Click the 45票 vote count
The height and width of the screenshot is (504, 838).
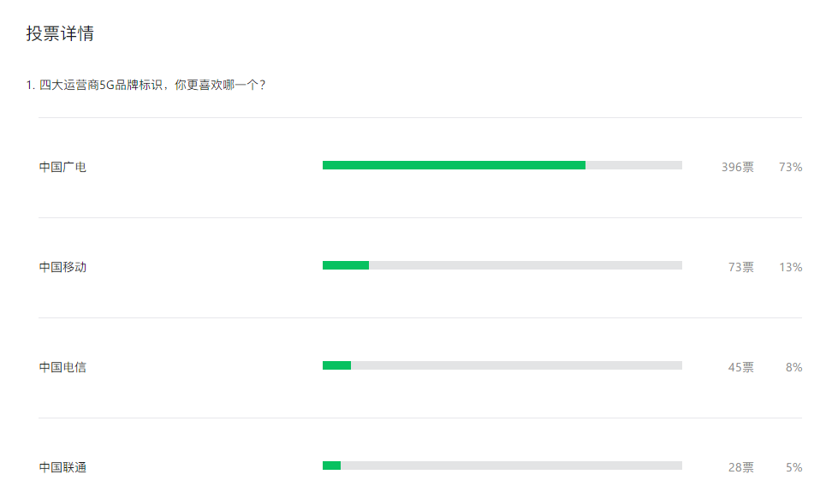pyautogui.click(x=740, y=367)
